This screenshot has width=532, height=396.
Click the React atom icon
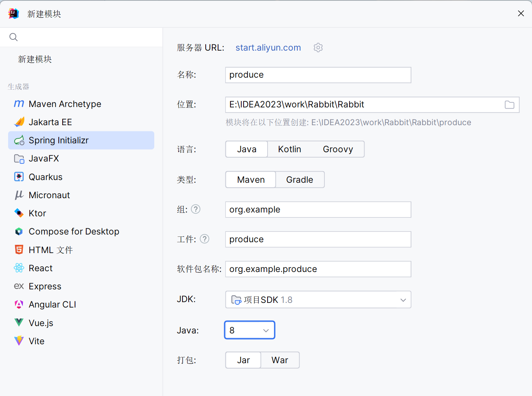(x=19, y=268)
